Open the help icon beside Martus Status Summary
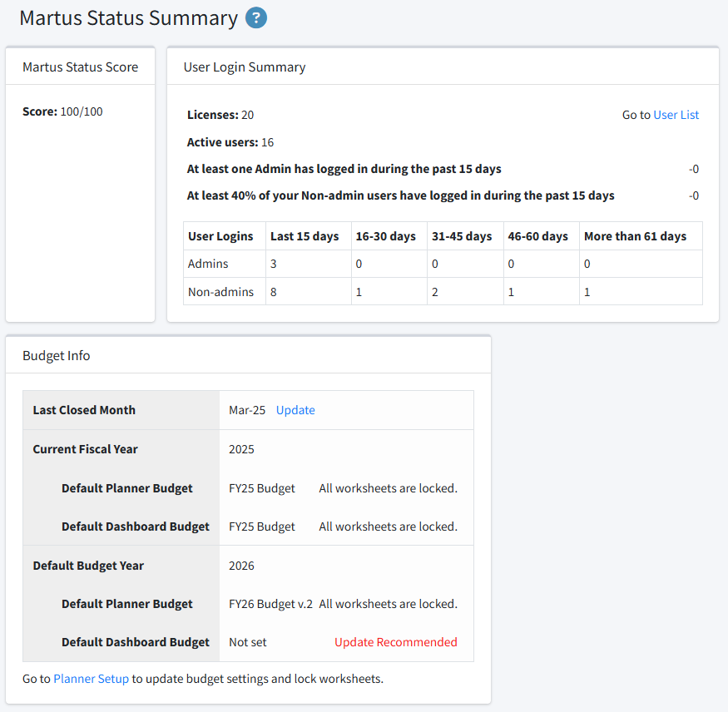 (x=255, y=18)
